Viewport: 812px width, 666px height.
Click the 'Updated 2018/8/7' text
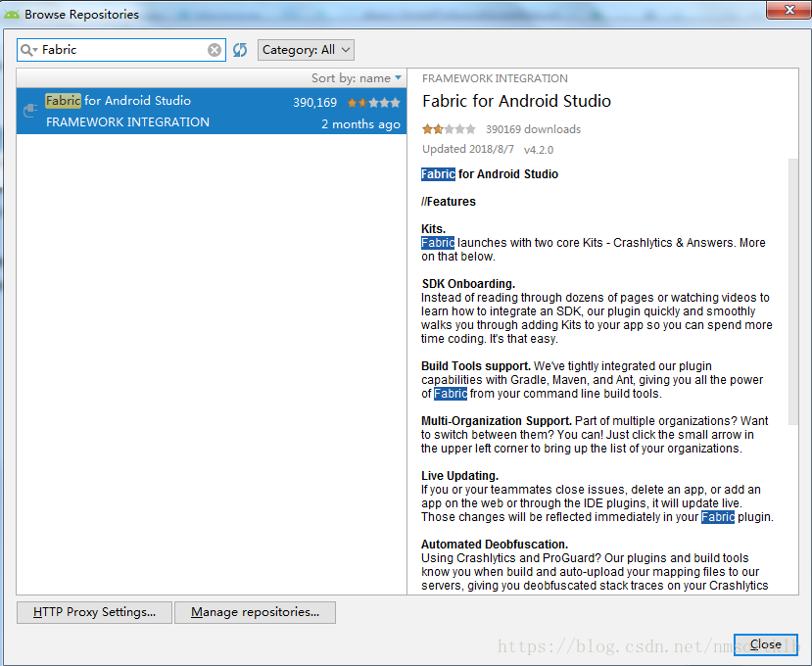coord(468,149)
